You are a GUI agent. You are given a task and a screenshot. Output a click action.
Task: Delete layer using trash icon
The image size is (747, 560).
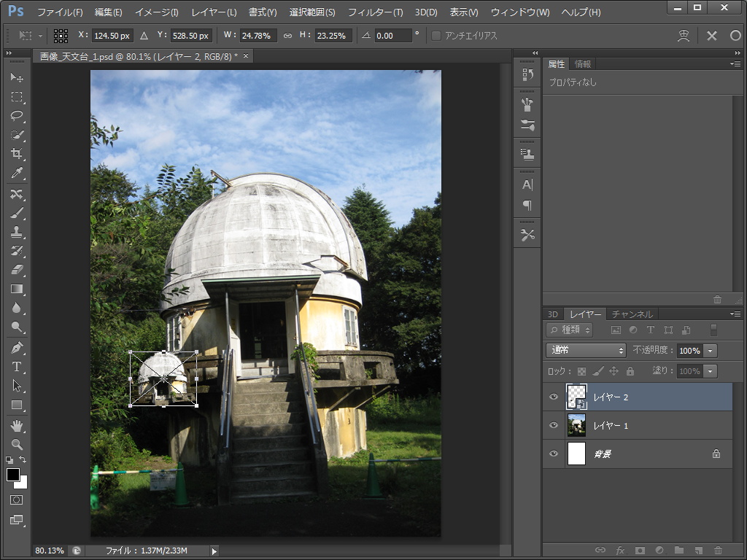pyautogui.click(x=718, y=550)
